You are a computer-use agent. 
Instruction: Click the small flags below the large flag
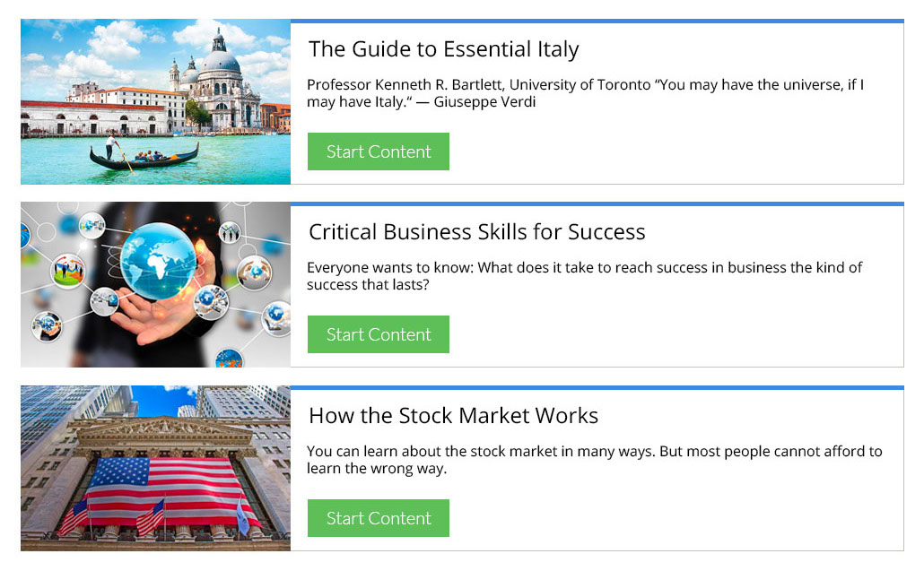pos(148,515)
